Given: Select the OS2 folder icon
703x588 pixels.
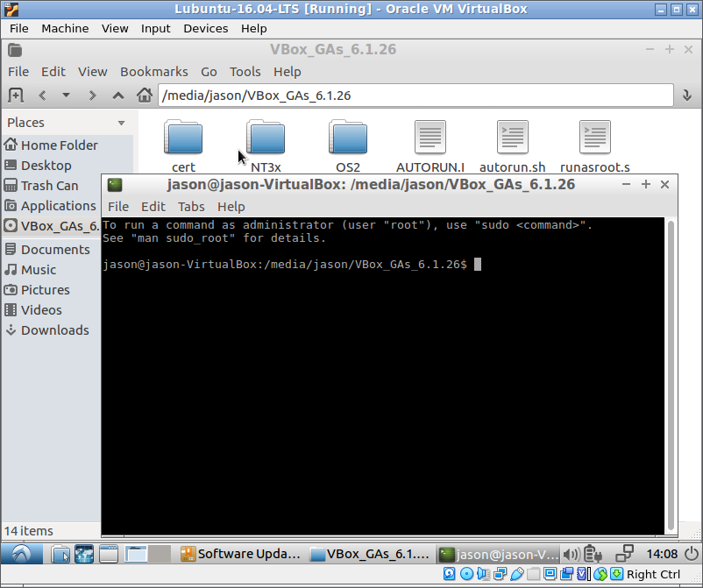Looking at the screenshot, I should click(348, 137).
